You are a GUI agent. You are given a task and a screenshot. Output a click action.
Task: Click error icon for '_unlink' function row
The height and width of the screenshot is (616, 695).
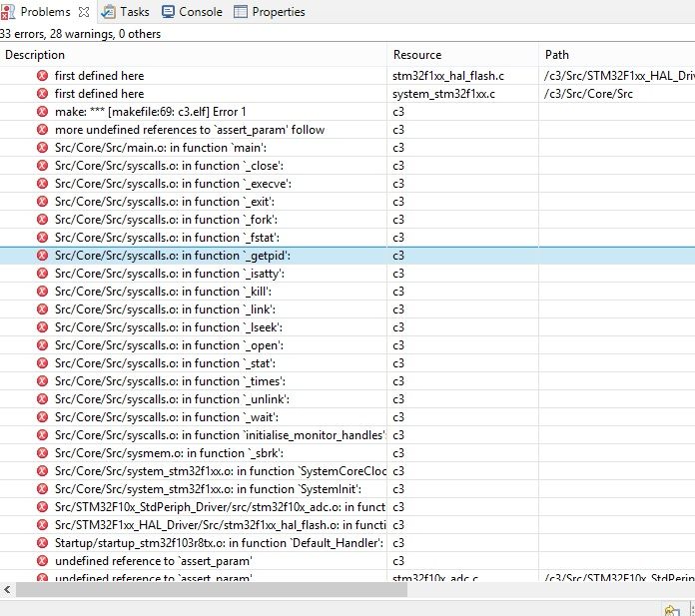click(x=42, y=398)
